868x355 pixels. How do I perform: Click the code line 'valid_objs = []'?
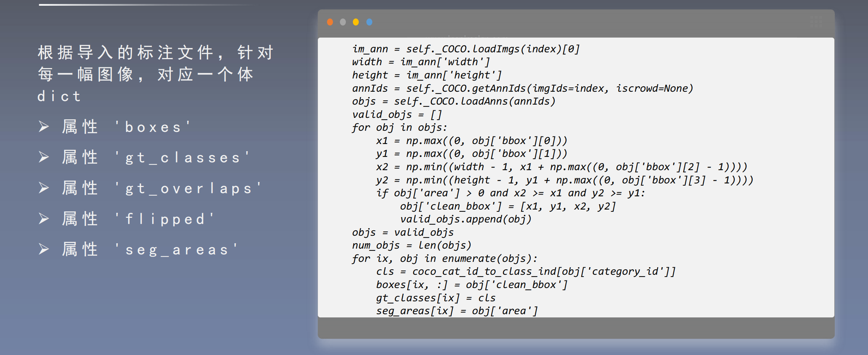(x=397, y=115)
